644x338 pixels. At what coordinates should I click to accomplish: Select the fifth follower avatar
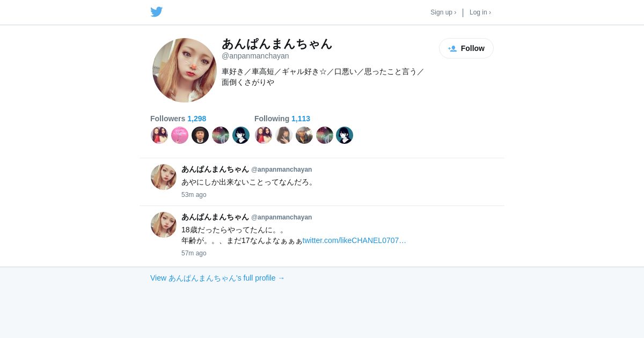[241, 135]
